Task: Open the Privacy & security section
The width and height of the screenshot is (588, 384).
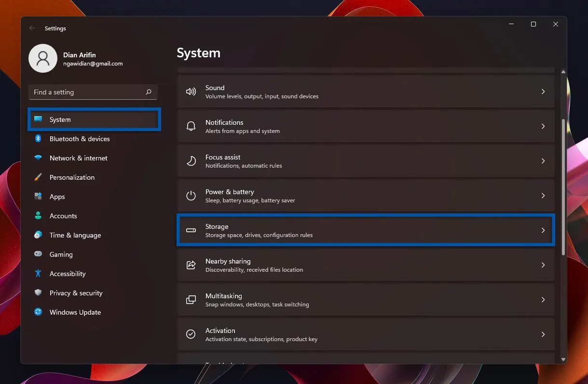Action: pyautogui.click(x=76, y=293)
